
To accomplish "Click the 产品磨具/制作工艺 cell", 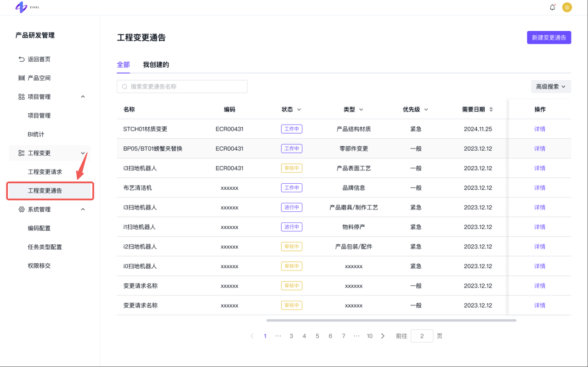I will [x=354, y=208].
